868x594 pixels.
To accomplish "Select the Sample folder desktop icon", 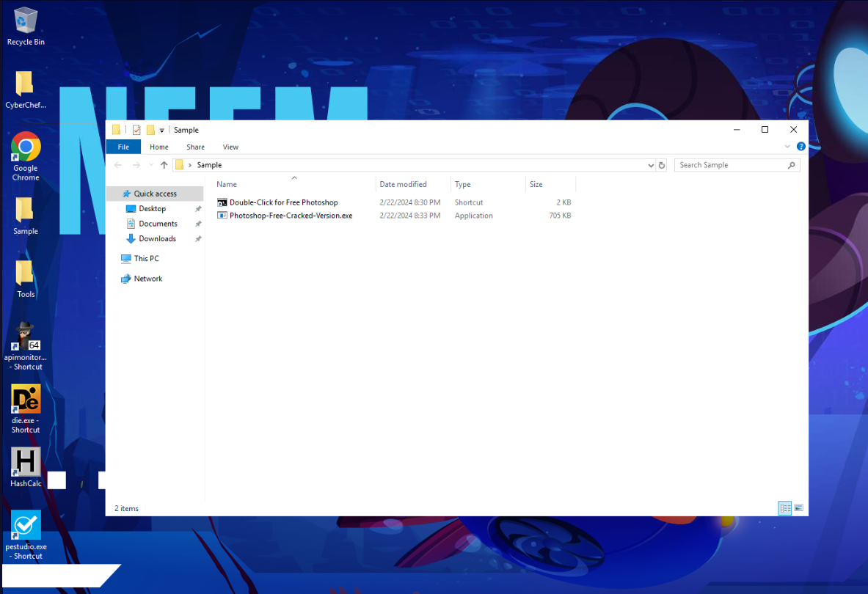I will (x=26, y=216).
